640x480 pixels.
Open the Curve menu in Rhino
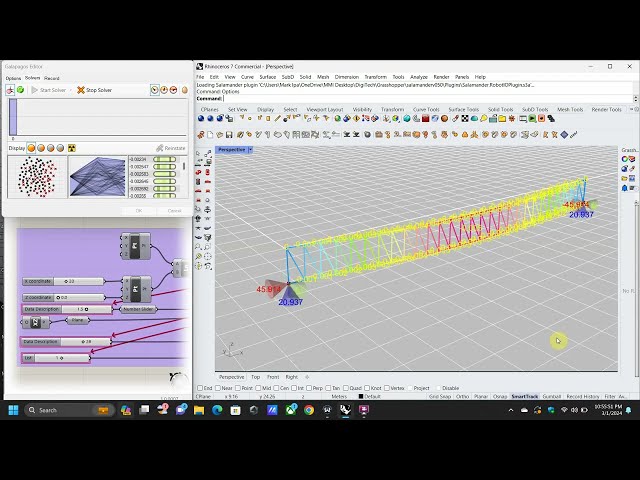click(247, 77)
